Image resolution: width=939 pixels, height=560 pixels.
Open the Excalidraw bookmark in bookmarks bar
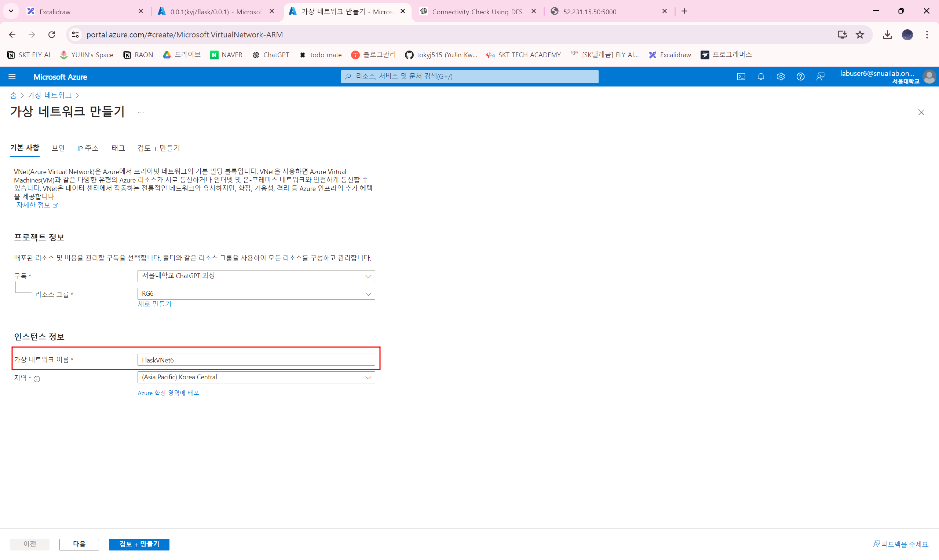[x=670, y=55]
